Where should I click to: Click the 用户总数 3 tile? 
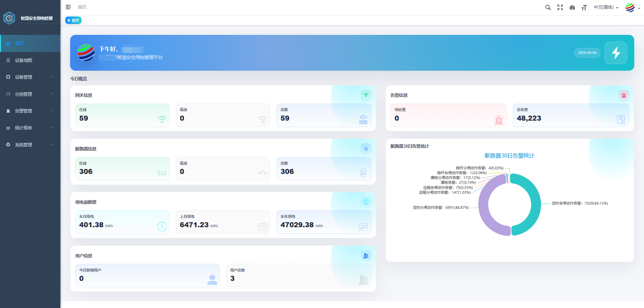(299, 275)
